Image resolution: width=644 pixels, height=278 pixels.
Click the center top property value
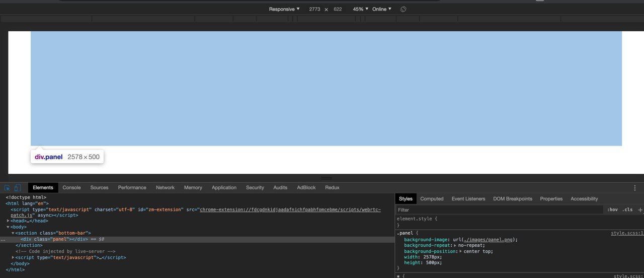[x=478, y=251]
